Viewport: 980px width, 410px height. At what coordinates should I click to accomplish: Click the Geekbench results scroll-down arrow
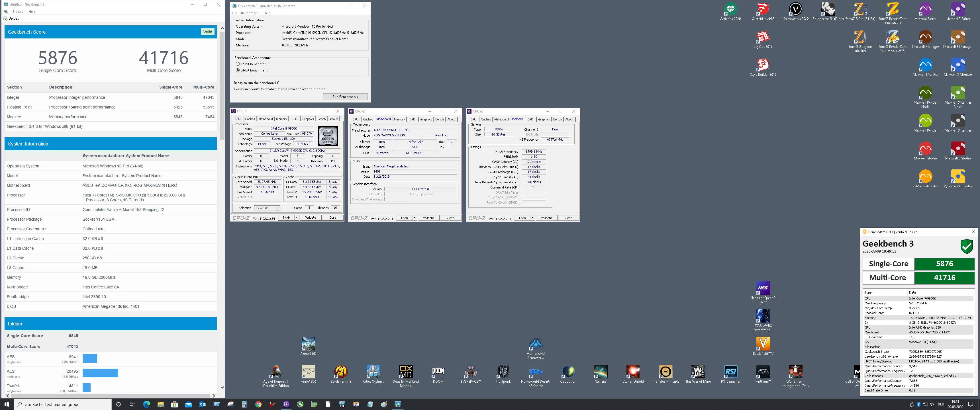[222, 387]
